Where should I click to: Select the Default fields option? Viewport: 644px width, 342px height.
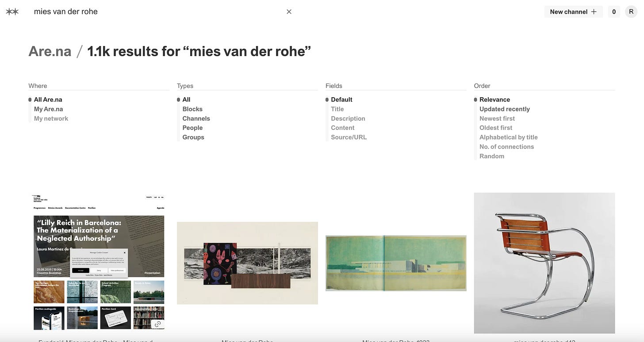pyautogui.click(x=342, y=99)
